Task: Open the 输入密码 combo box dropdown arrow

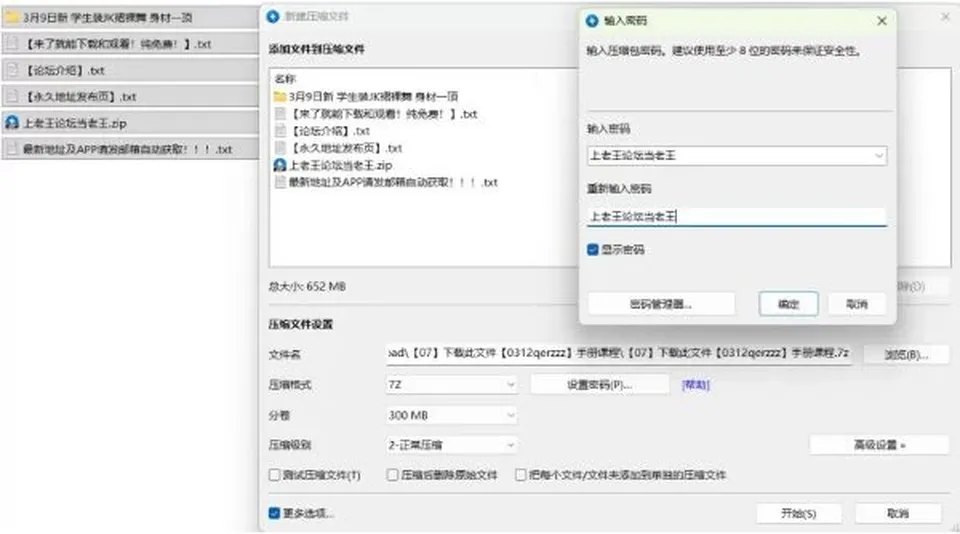Action: (x=879, y=156)
